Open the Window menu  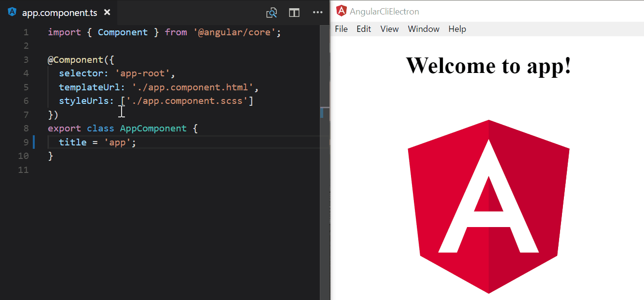(x=423, y=29)
